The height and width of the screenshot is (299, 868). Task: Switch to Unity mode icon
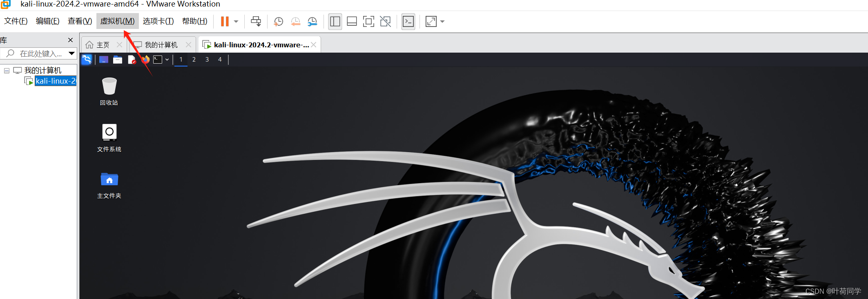click(385, 21)
